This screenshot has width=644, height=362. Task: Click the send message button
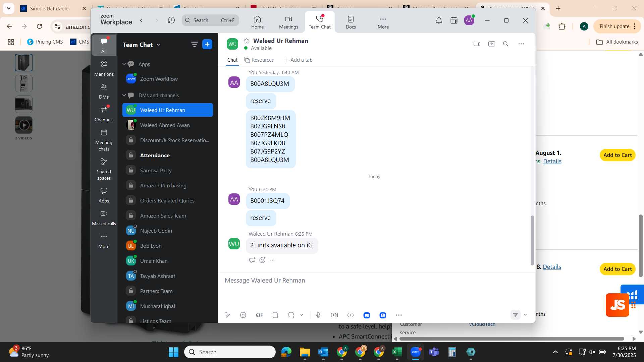point(515,315)
